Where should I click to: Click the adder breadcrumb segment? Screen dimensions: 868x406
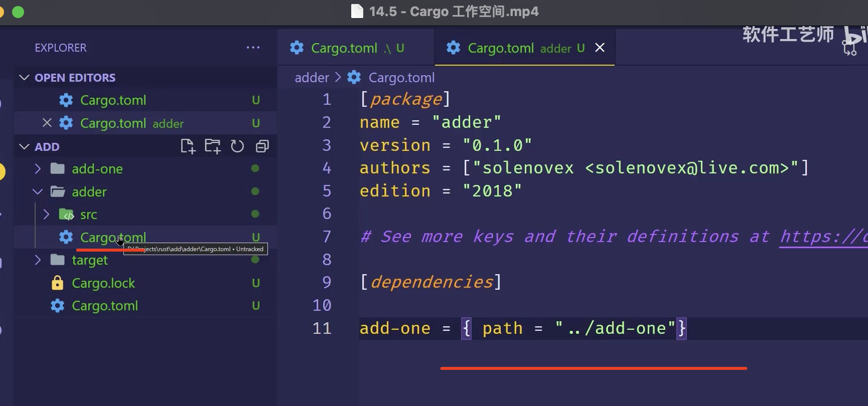pos(312,78)
